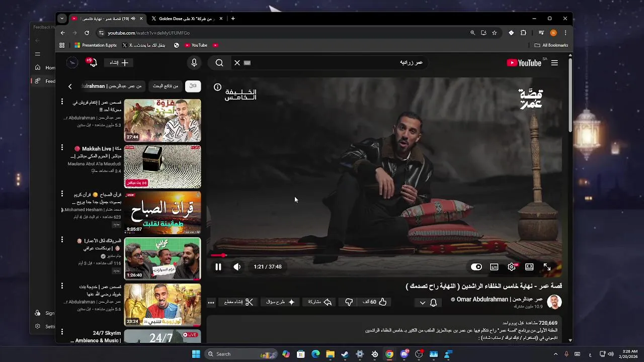
Task: Open the Chrome profile avatar 'N'
Action: click(553, 33)
